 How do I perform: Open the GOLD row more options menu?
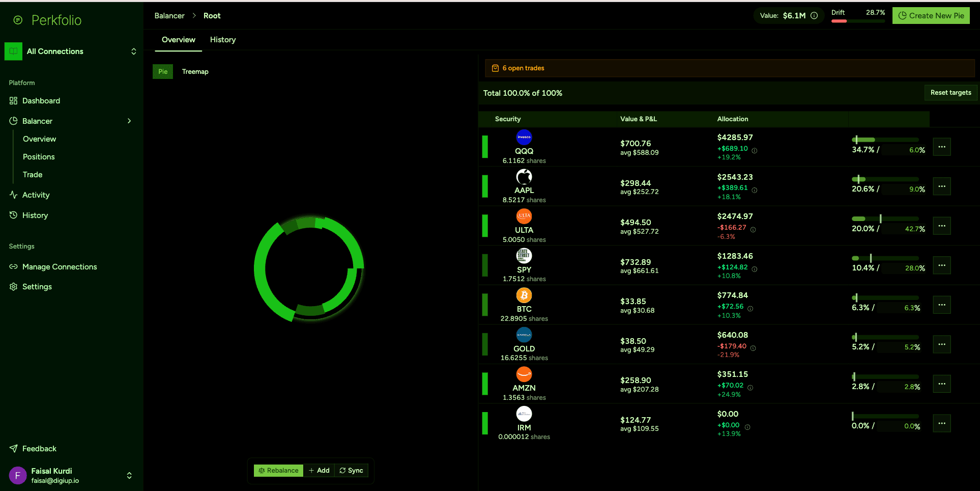[x=942, y=344]
